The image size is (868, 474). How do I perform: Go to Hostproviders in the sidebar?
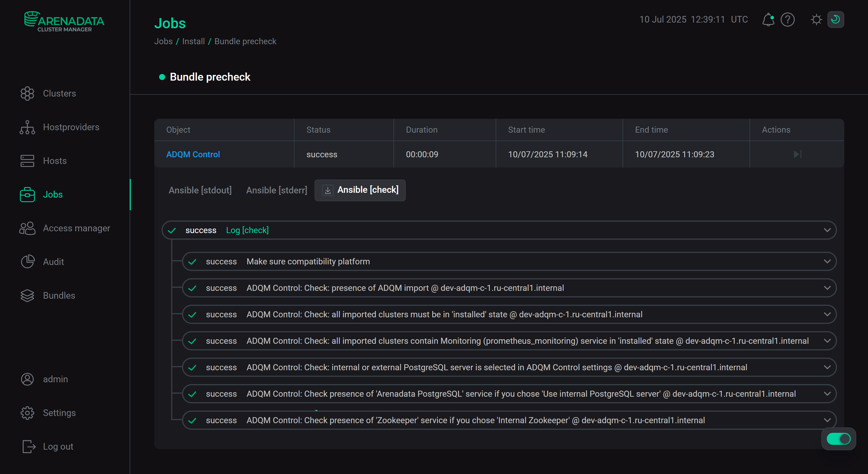71,127
